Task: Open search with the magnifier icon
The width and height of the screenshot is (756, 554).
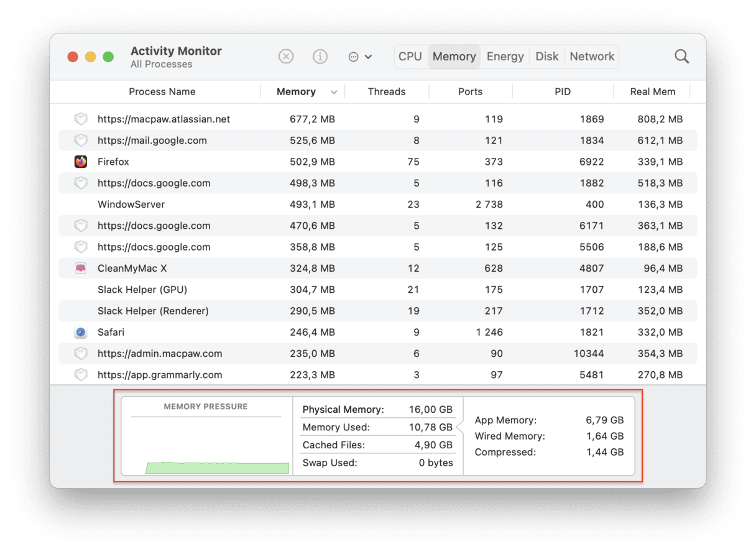Action: coord(681,56)
